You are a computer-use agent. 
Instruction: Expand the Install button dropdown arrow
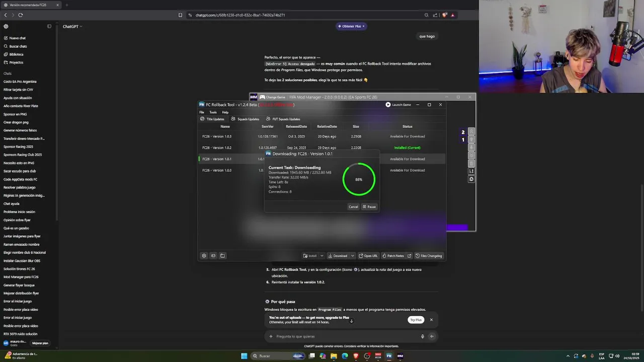click(322, 255)
